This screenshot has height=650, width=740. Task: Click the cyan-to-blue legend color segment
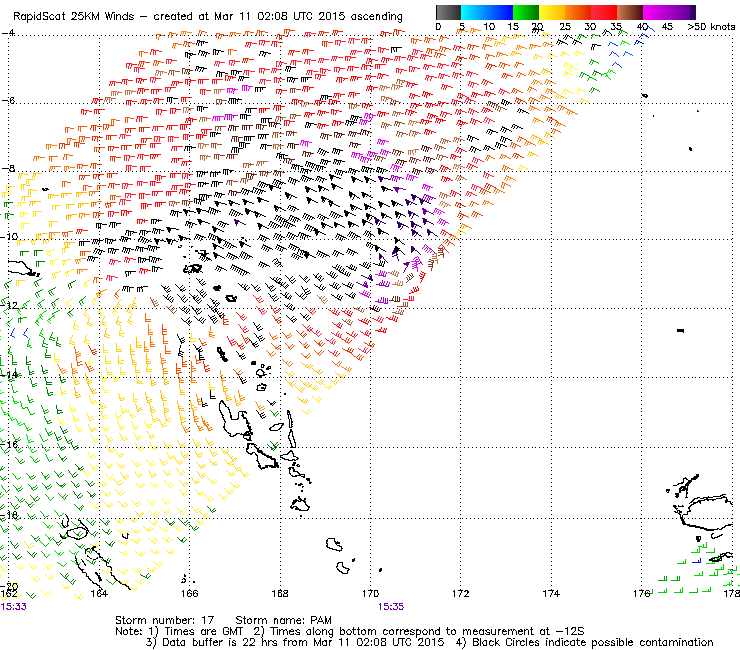coord(487,12)
